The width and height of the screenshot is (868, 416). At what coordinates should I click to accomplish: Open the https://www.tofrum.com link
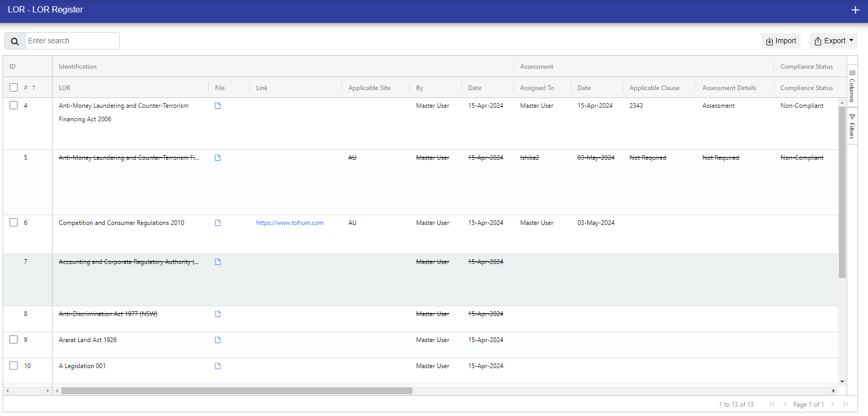(290, 223)
